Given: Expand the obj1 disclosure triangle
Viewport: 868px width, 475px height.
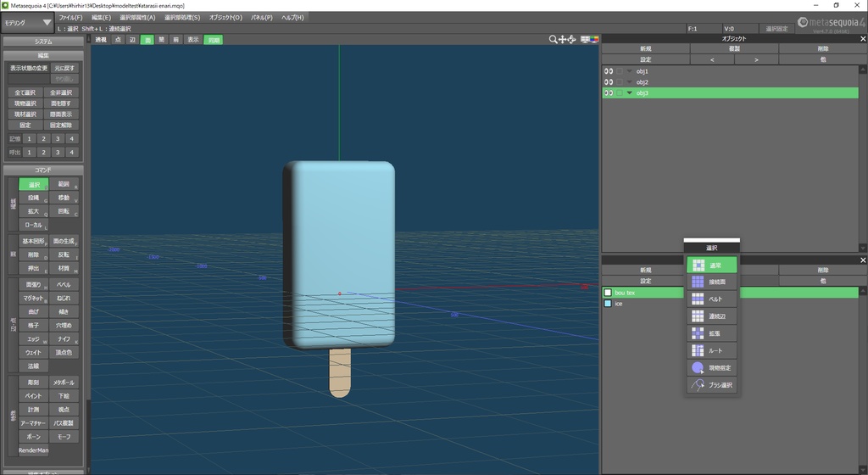Looking at the screenshot, I should [629, 71].
